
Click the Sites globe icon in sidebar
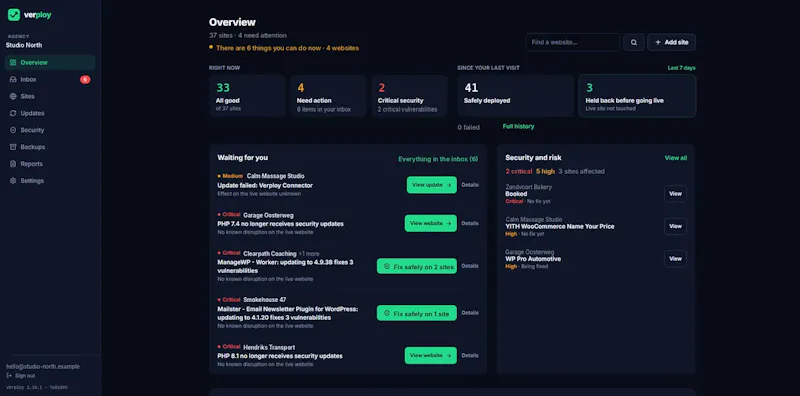(13, 96)
